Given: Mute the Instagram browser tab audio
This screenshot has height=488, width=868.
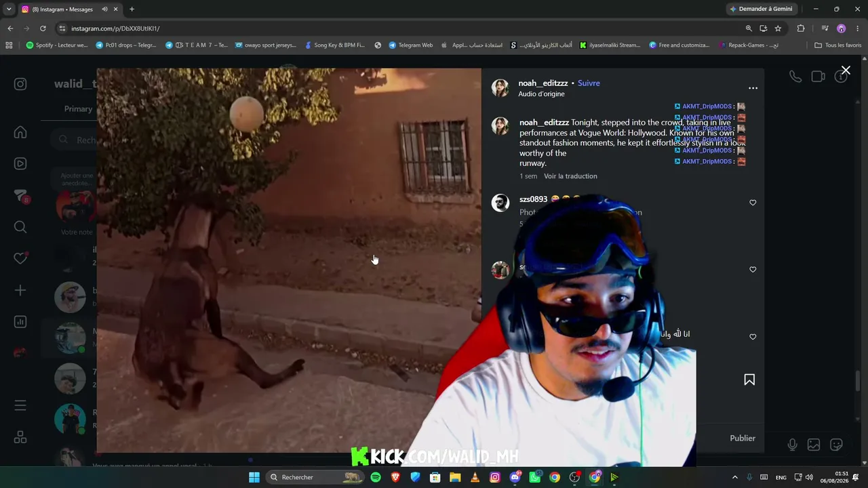Looking at the screenshot, I should [104, 9].
